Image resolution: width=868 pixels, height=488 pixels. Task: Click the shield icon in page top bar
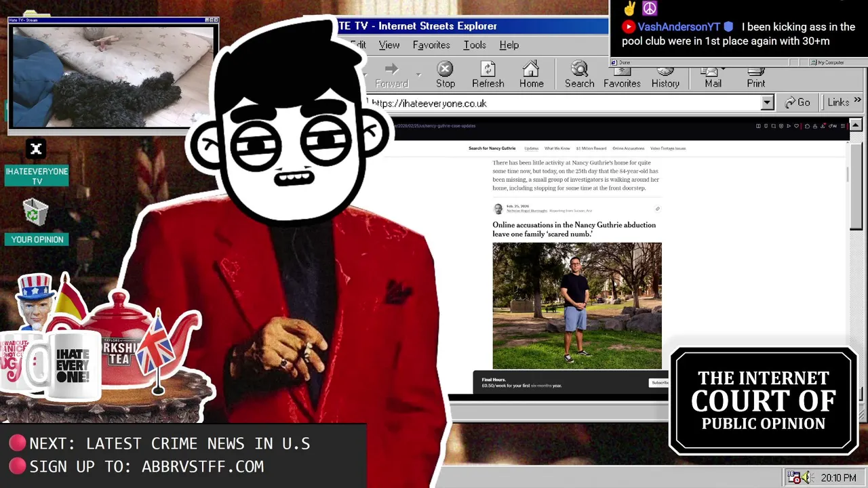point(781,126)
